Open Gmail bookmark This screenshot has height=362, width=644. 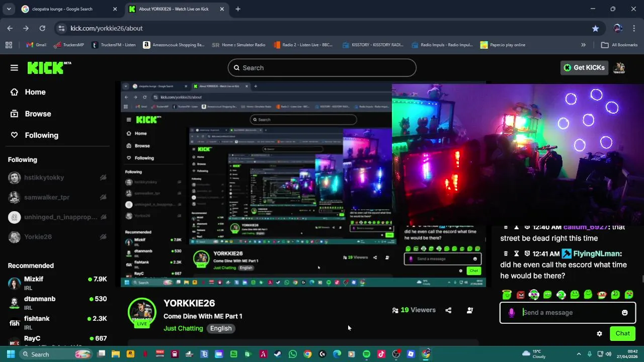(x=36, y=45)
